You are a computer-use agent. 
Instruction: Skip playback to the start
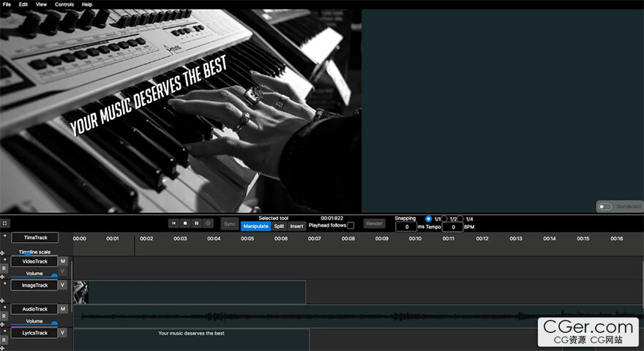point(173,223)
